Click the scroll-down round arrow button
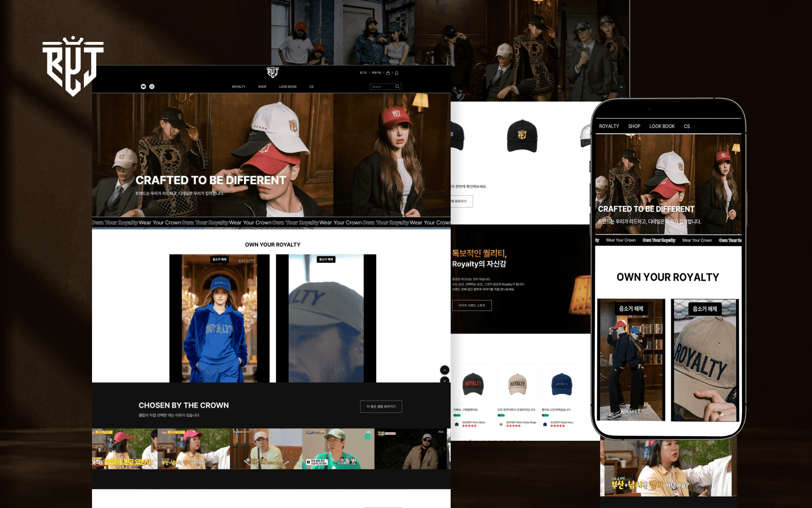 [445, 380]
